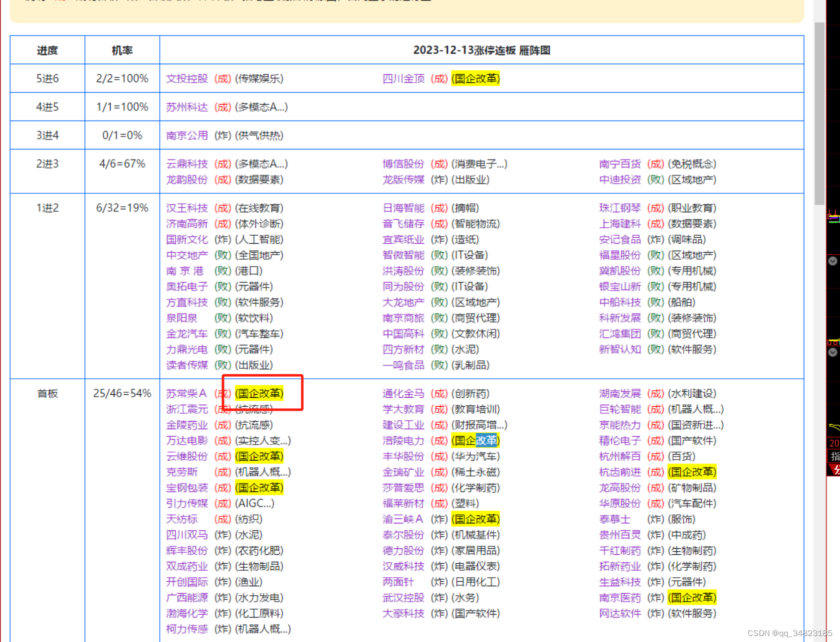The height and width of the screenshot is (642, 840).
Task: Click 杭齿前进 stock name
Action: pos(620,472)
